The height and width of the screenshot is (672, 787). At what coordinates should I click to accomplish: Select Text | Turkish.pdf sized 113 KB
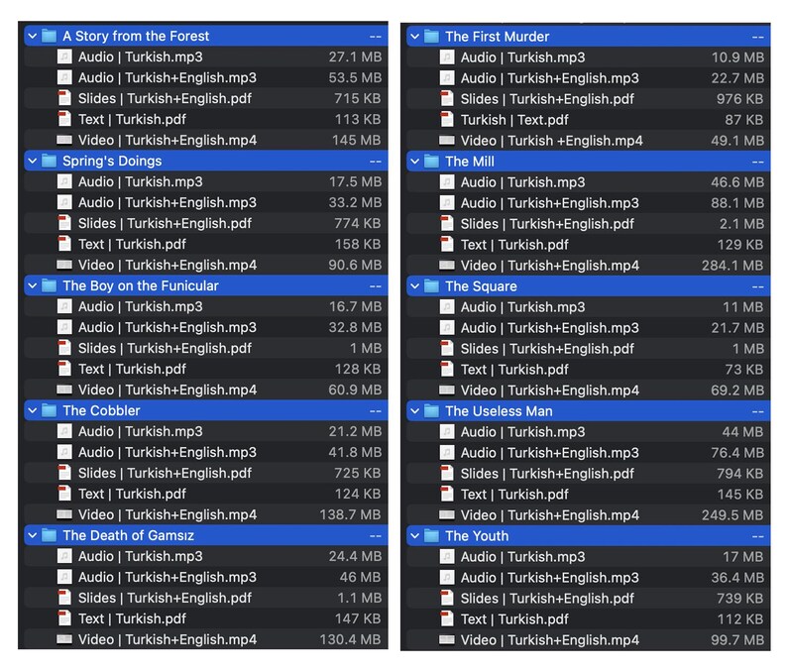132,120
